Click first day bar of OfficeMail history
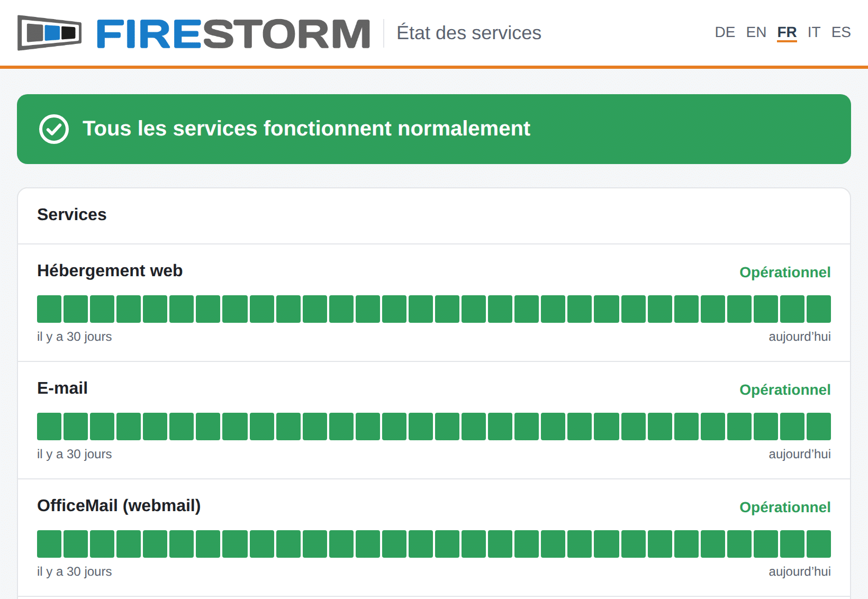868x599 pixels. coord(49,544)
